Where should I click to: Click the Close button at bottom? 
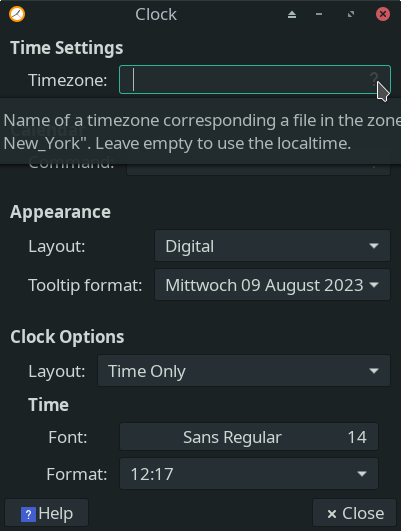[x=354, y=514]
